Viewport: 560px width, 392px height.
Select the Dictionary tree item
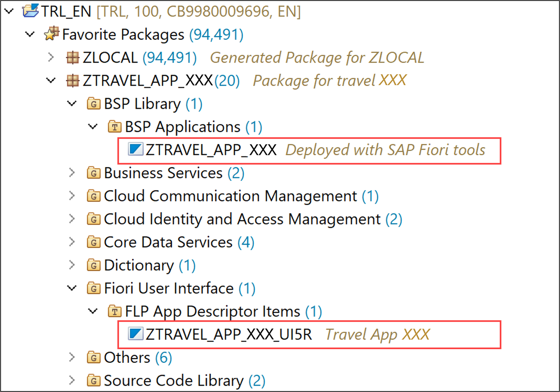139,265
